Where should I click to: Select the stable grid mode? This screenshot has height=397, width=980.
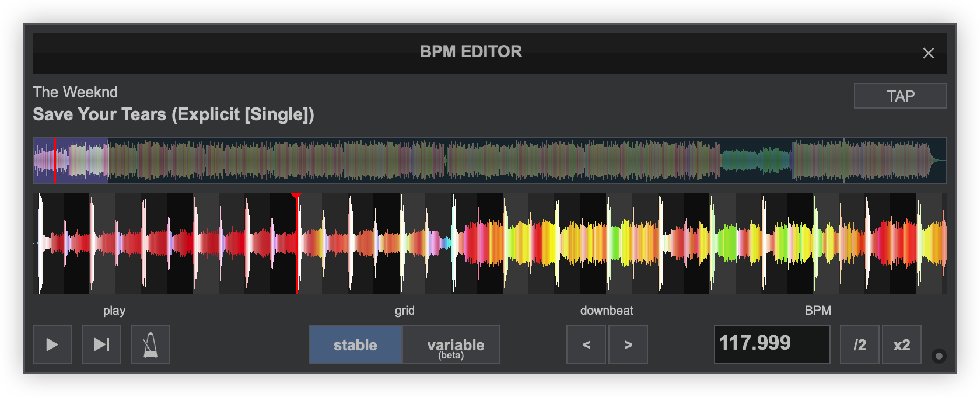click(x=355, y=344)
